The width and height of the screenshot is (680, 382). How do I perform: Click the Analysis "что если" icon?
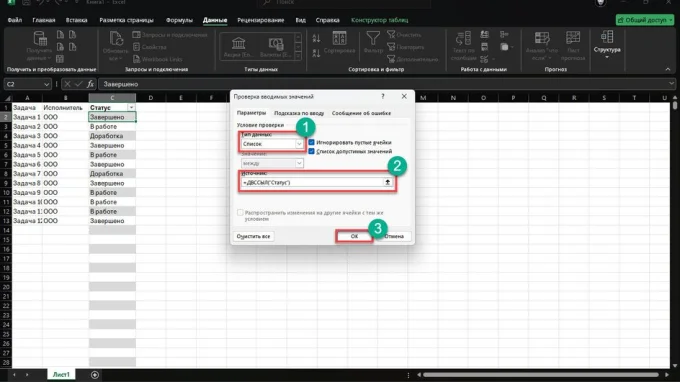542,38
